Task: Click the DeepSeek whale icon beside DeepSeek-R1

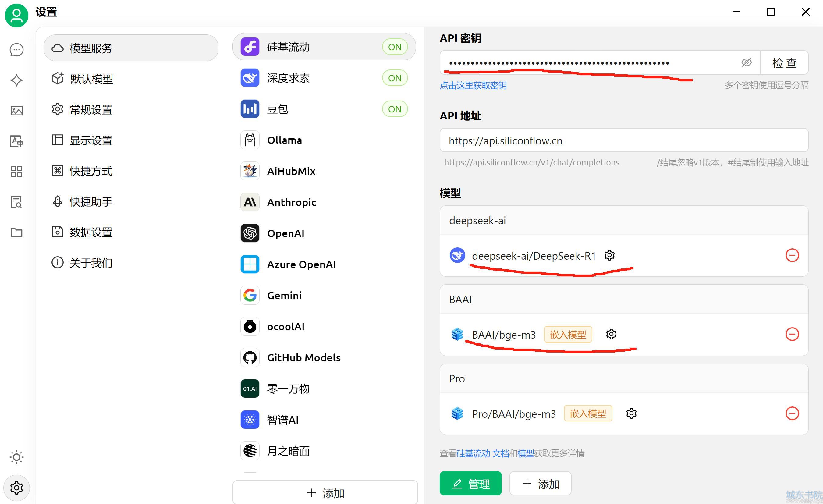Action: coord(457,255)
